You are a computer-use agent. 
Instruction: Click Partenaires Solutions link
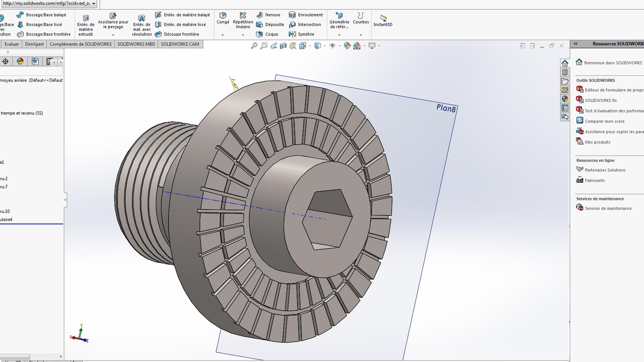click(x=605, y=170)
